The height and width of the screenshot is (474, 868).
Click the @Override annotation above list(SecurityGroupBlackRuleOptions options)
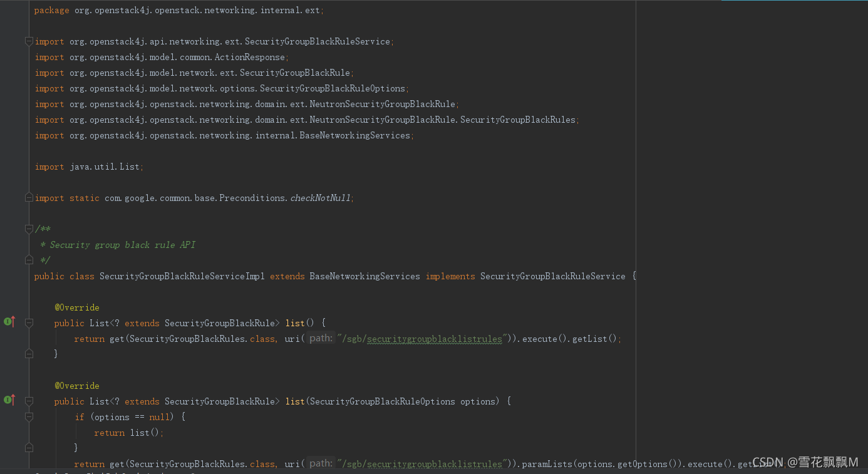click(x=77, y=386)
